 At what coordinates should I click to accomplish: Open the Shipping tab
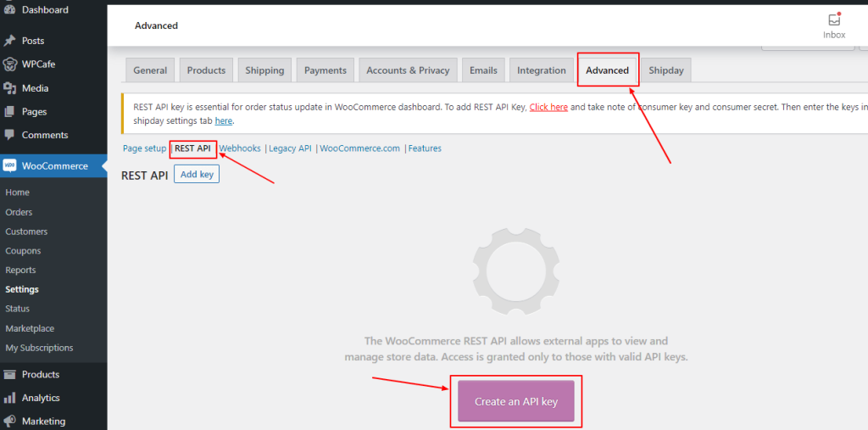click(x=264, y=70)
